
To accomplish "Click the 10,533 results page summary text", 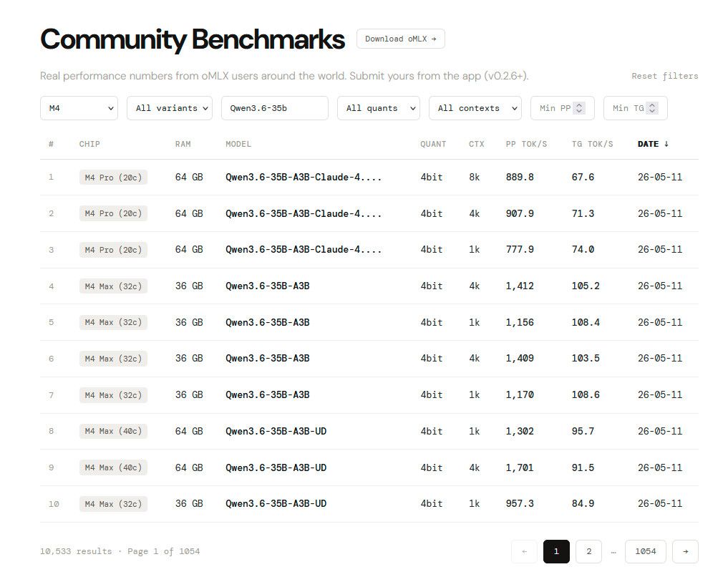I will tap(120, 551).
